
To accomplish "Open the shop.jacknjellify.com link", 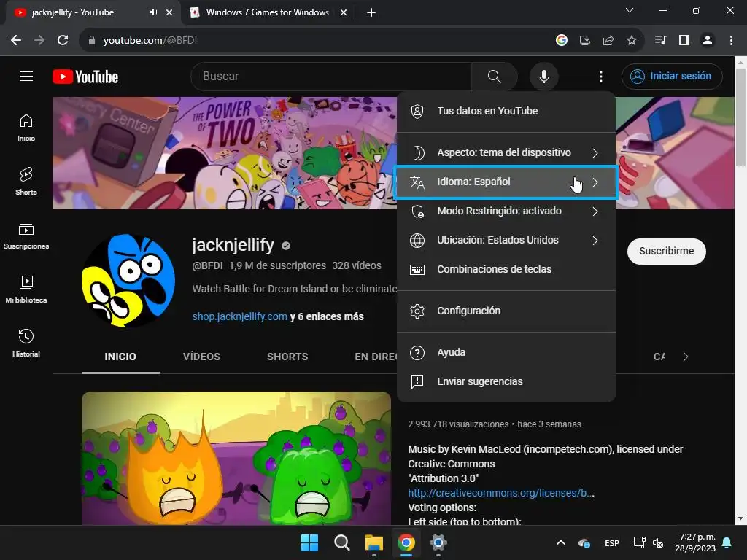I will 239,316.
